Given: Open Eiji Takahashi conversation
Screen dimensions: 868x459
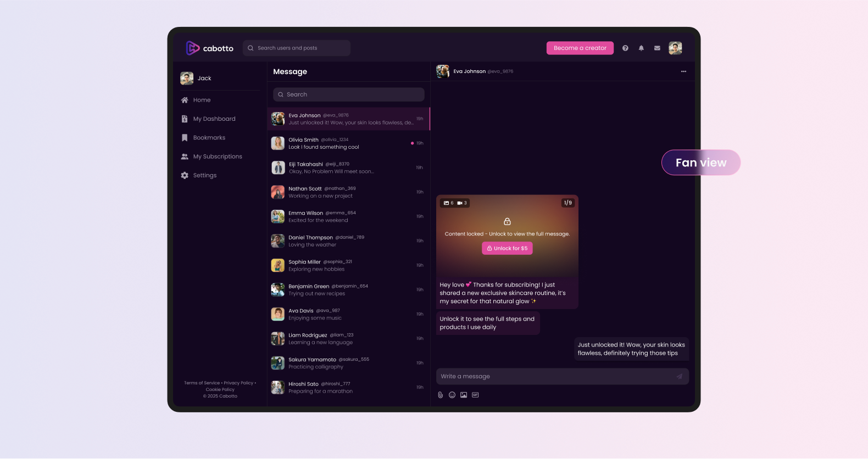Looking at the screenshot, I should pyautogui.click(x=348, y=168).
